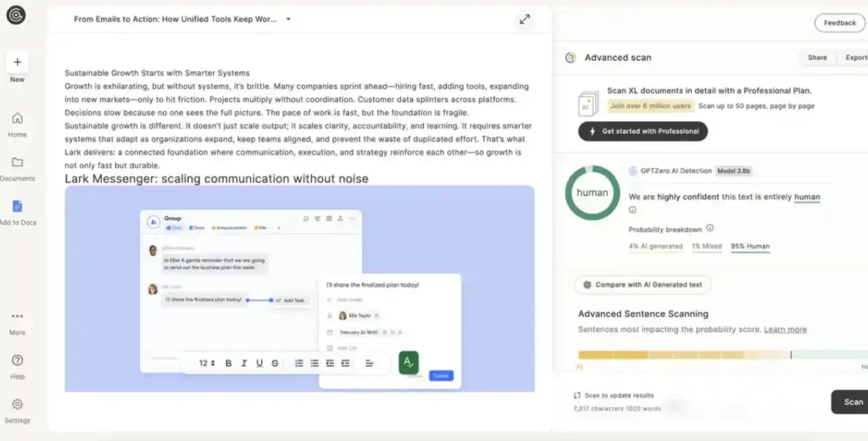The image size is (868, 441).
Task: Select the 4% AI generated tab
Action: pos(655,247)
